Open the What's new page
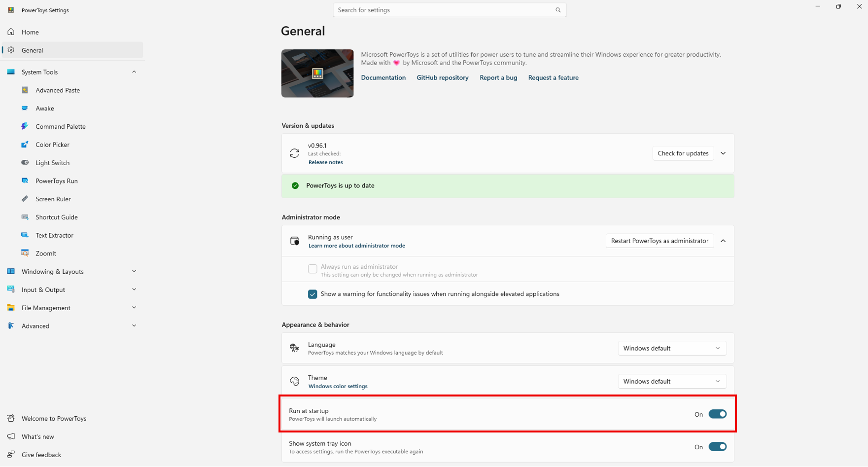Viewport: 868px width, 467px height. click(x=38, y=437)
